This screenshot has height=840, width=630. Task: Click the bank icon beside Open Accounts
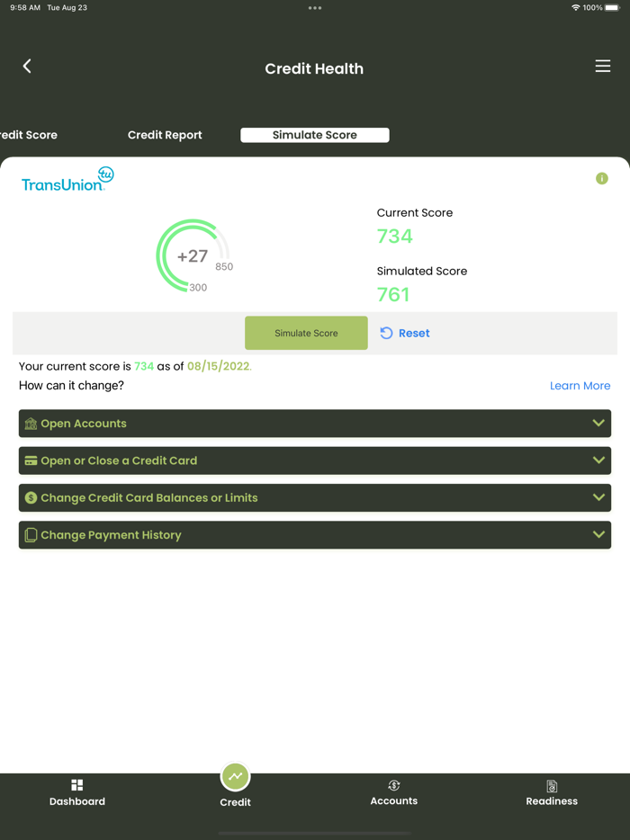click(31, 424)
